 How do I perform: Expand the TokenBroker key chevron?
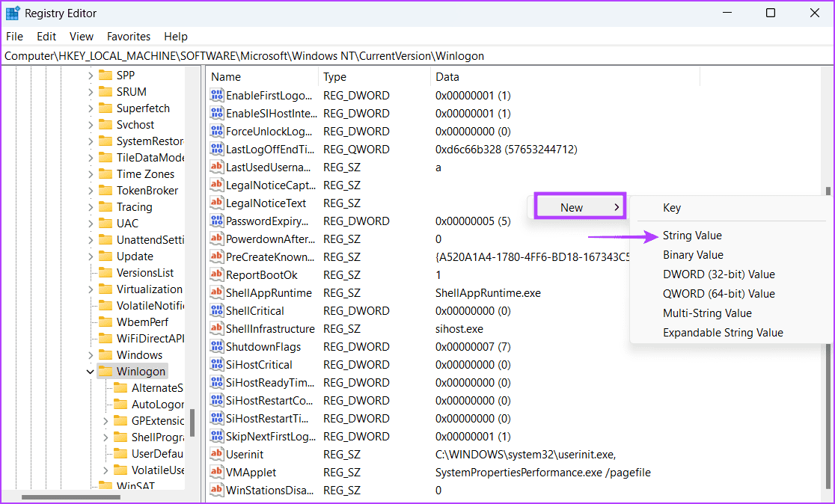click(x=91, y=191)
